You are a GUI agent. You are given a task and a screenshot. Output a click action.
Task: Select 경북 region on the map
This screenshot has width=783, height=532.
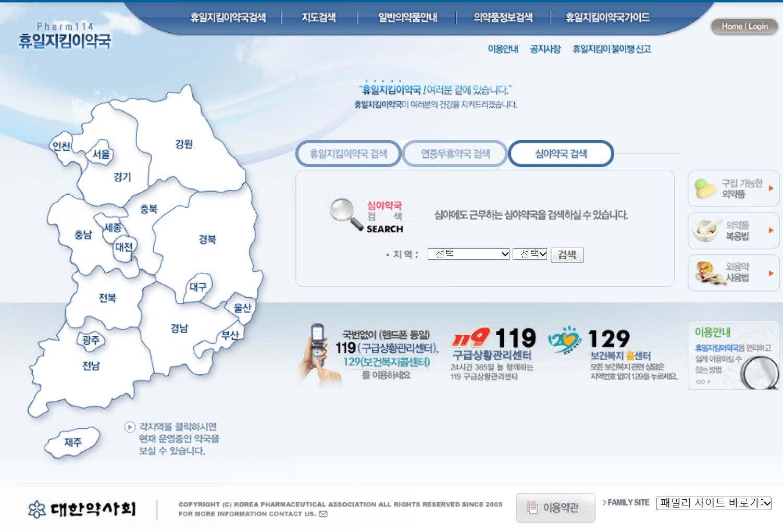click(207, 239)
